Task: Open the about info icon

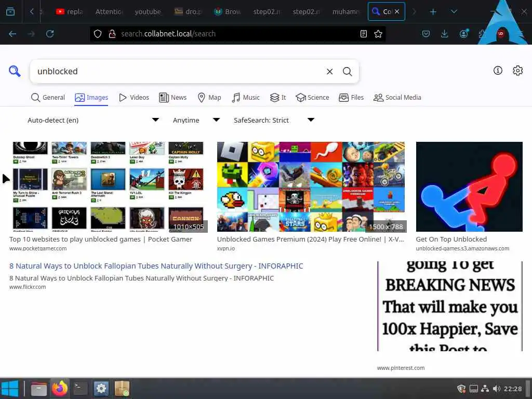Action: point(498,71)
